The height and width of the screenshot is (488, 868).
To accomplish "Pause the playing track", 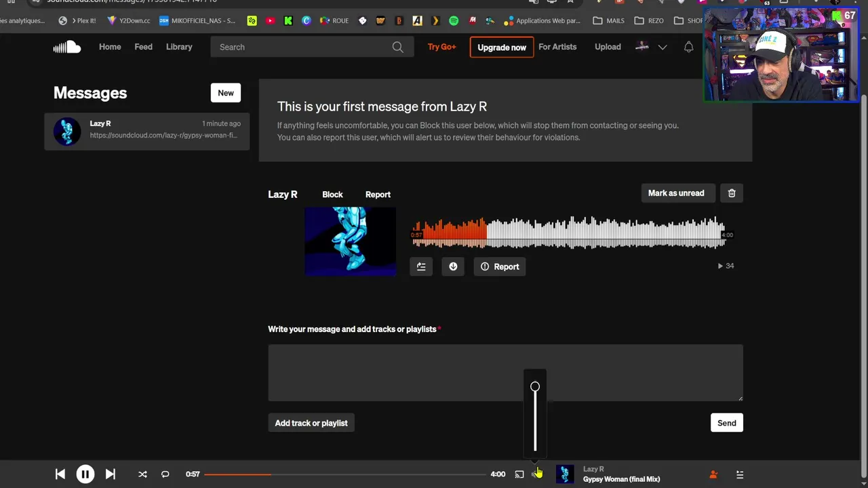I will [85, 474].
